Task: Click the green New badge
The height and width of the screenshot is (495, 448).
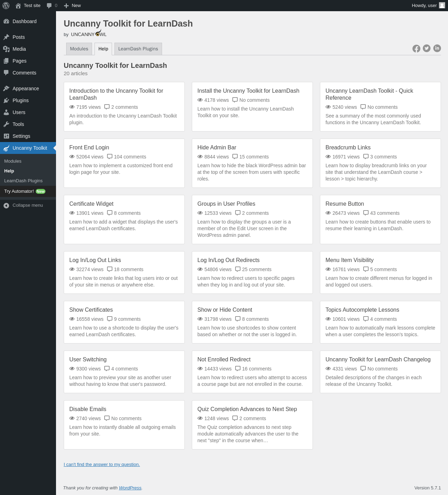Action: pyautogui.click(x=41, y=191)
